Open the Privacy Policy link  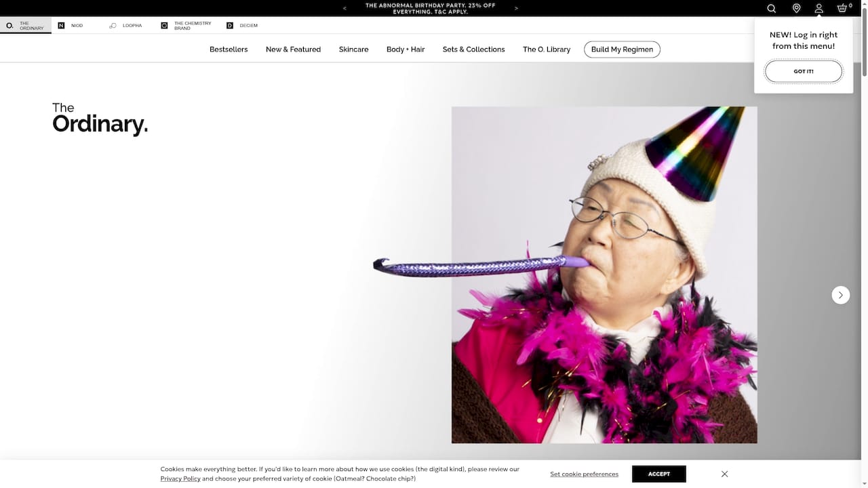(180, 479)
